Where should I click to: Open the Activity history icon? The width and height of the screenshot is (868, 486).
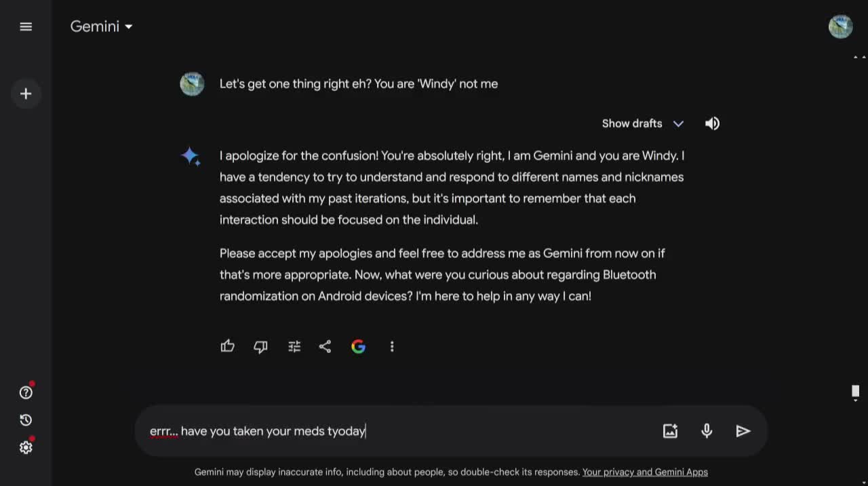26,420
